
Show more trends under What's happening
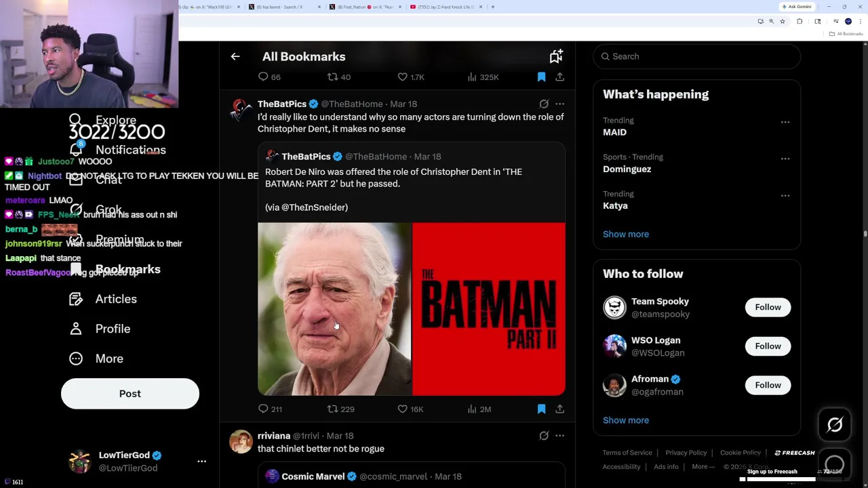(626, 235)
